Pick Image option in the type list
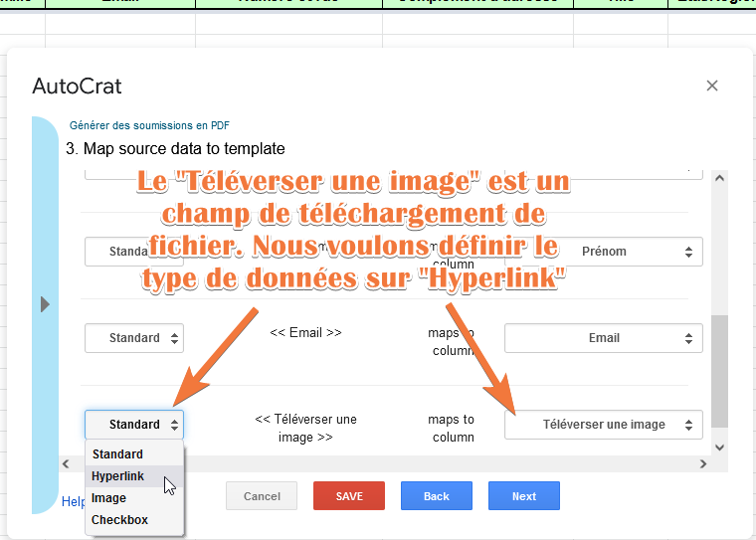 (x=134, y=498)
